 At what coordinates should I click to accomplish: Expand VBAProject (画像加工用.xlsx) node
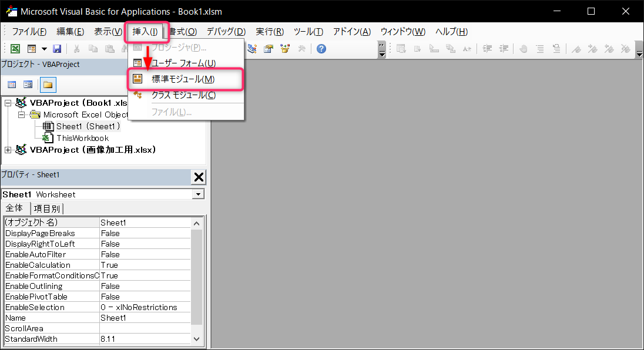[x=8, y=150]
